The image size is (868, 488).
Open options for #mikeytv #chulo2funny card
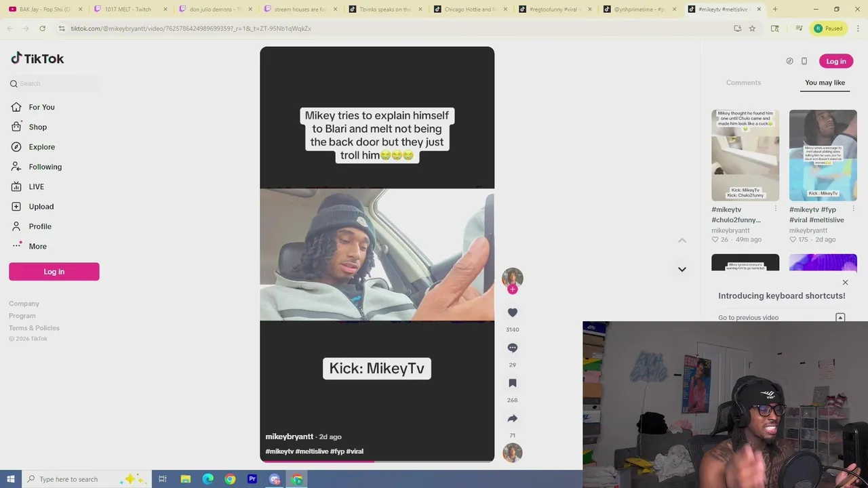(776, 209)
